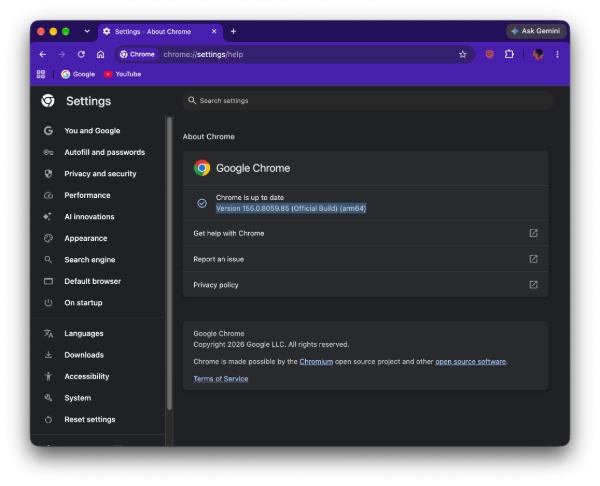Viewport: 600px width, 486px height.
Task: Click the person icon beside Accessibility
Action: point(48,377)
